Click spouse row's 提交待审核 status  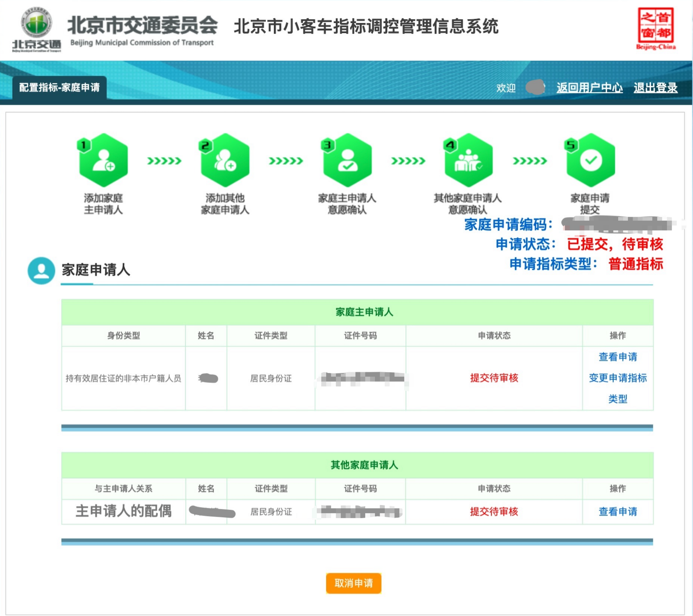point(494,512)
